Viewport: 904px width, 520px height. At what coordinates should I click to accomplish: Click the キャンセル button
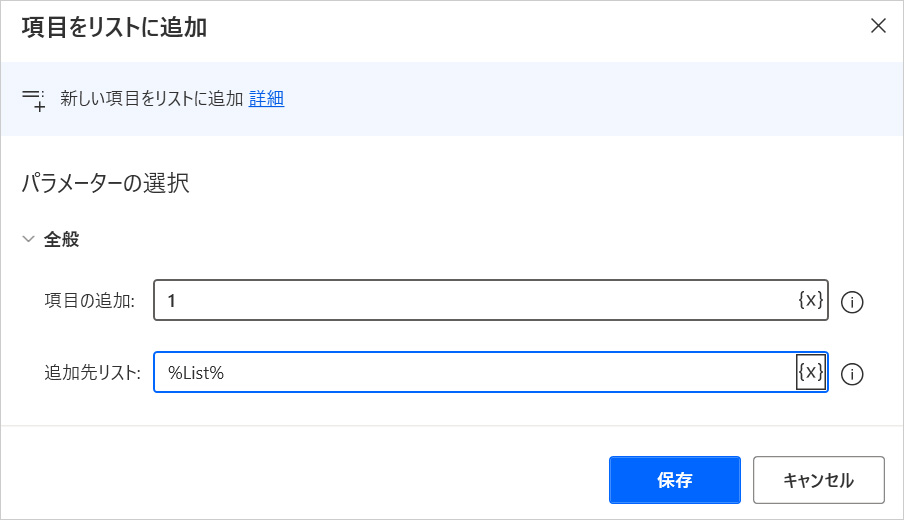818,480
